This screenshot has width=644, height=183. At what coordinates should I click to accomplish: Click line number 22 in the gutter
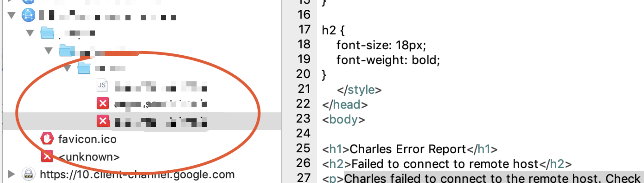pyautogui.click(x=303, y=103)
